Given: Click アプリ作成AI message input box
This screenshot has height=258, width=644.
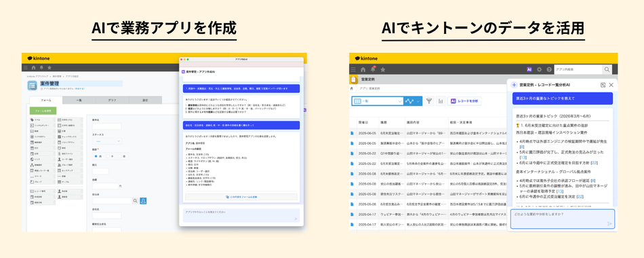Looking at the screenshot, I should click(241, 216).
